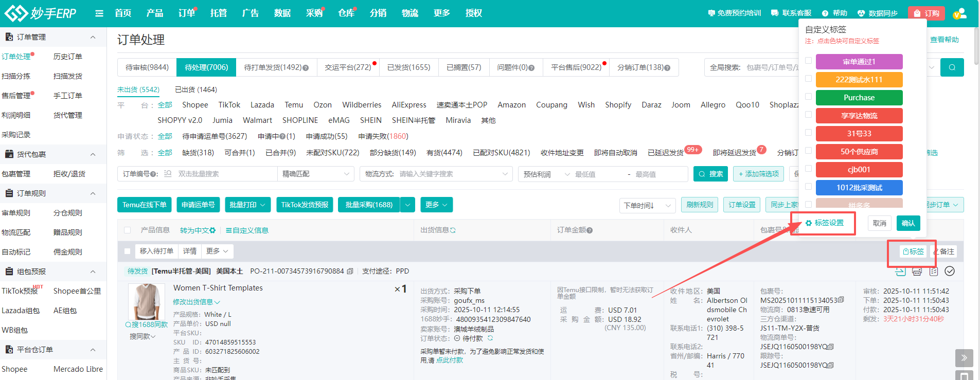Select all orders via 产品信息 header checkbox
Viewport: 980px width, 380px height.
click(128, 230)
